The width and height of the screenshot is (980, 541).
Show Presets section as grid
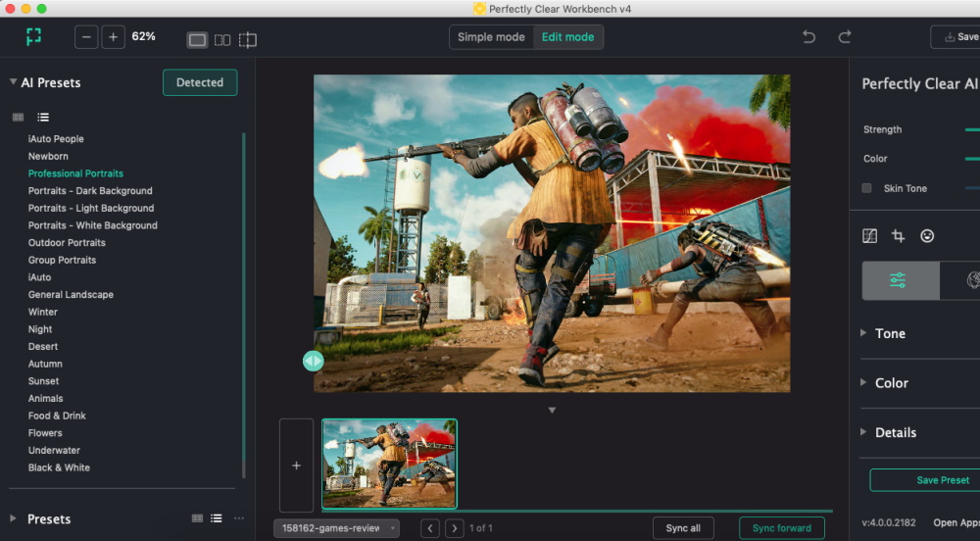[x=197, y=517]
